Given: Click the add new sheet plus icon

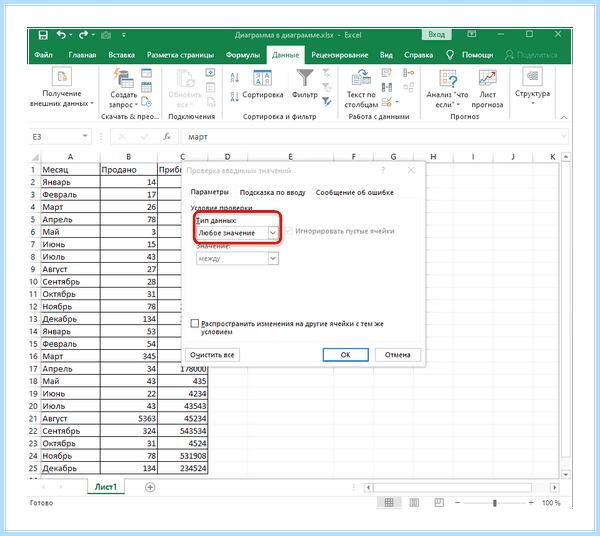Looking at the screenshot, I should [x=150, y=487].
